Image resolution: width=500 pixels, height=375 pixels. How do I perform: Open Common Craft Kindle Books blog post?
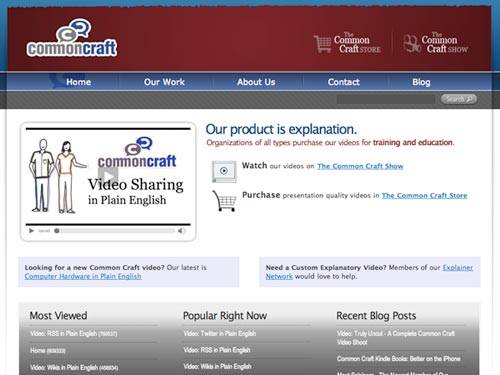point(398,359)
